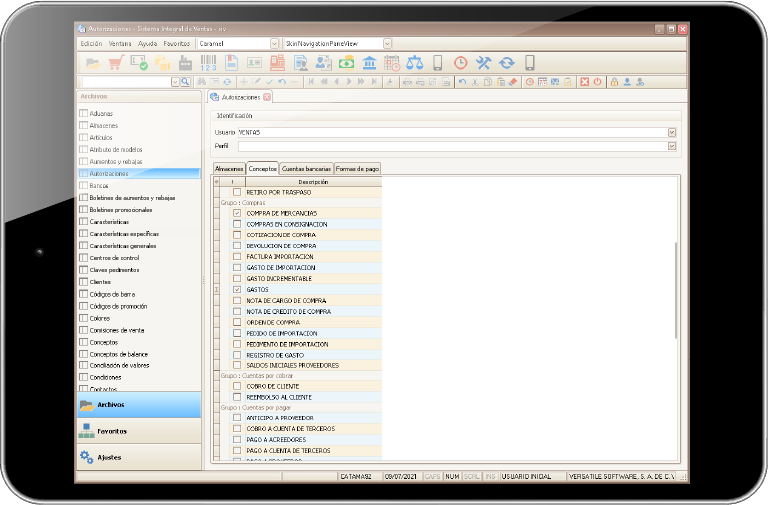Click the red clock icon

coord(460,63)
